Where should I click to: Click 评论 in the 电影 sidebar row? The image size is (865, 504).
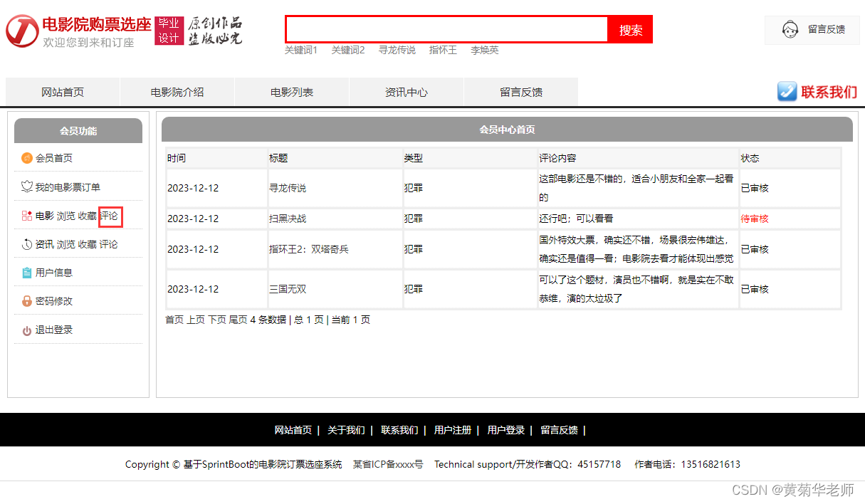click(110, 216)
